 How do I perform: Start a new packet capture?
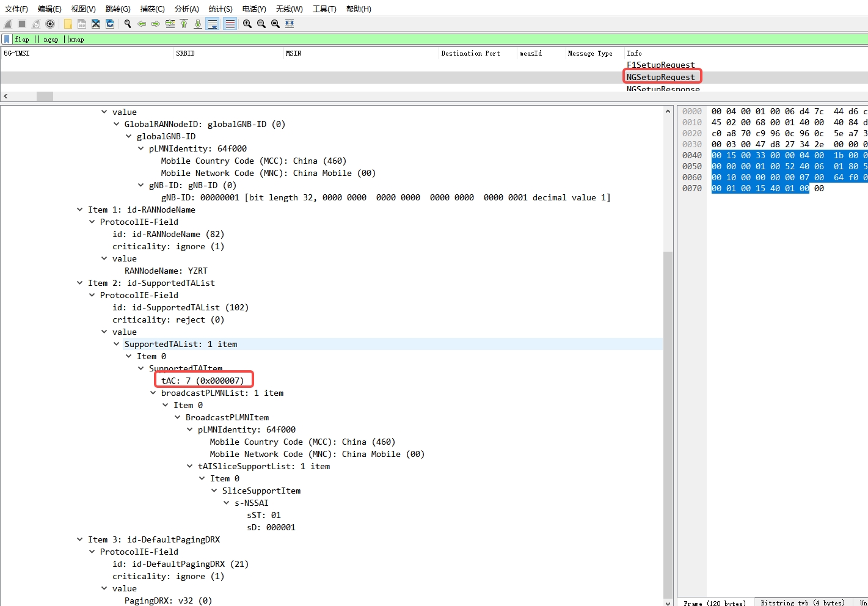[x=8, y=24]
